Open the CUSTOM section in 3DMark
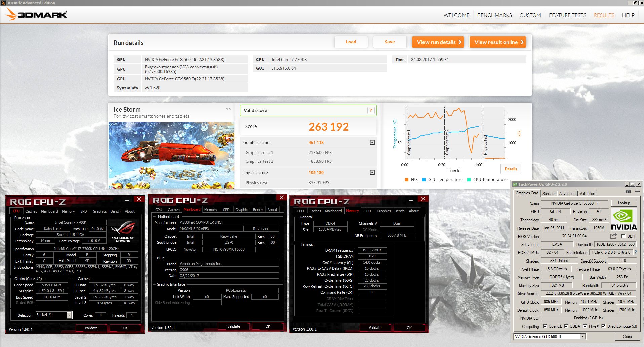Screen dimensions: 644x347 tap(530, 15)
